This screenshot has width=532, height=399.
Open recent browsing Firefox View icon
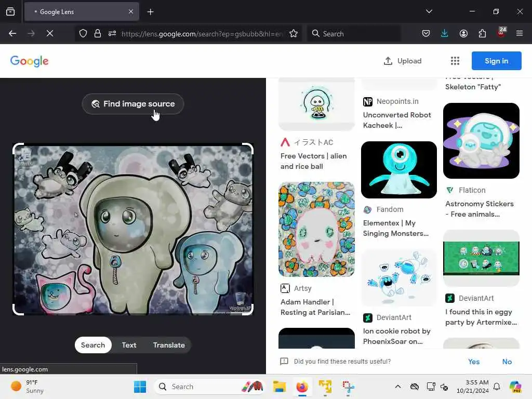10,11
